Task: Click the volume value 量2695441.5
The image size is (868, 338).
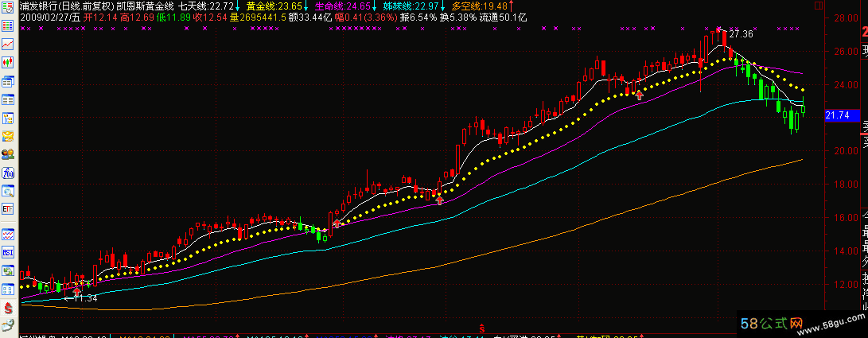Action: (258, 17)
